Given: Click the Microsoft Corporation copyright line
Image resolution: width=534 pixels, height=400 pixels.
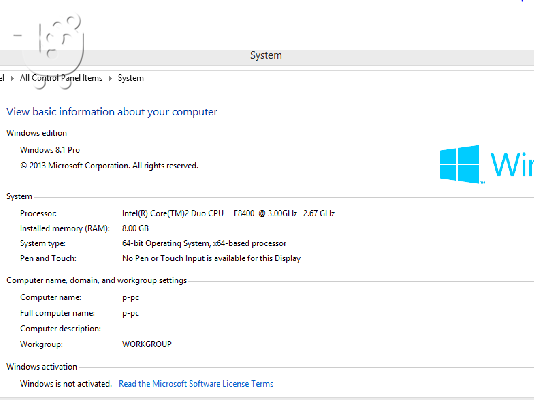Looking at the screenshot, I should pyautogui.click(x=109, y=165).
